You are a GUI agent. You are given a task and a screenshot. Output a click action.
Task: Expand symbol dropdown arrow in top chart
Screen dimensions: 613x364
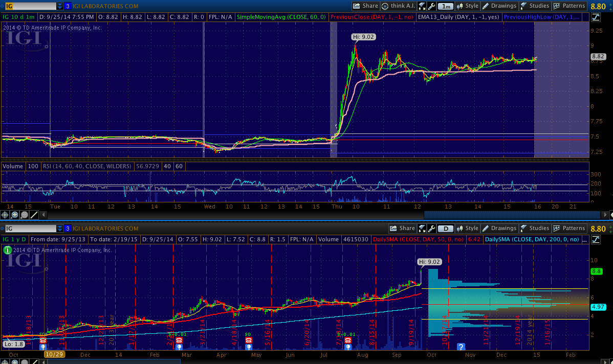pos(60,6)
